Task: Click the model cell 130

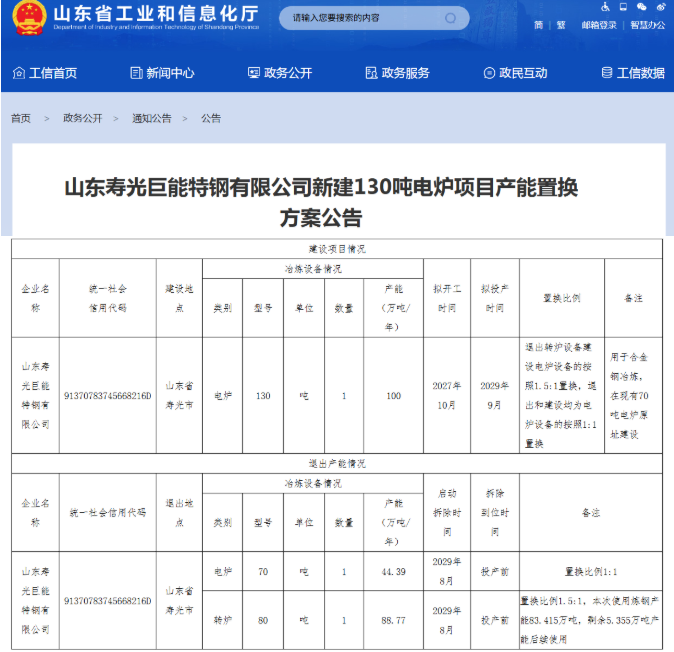Action: [263, 396]
